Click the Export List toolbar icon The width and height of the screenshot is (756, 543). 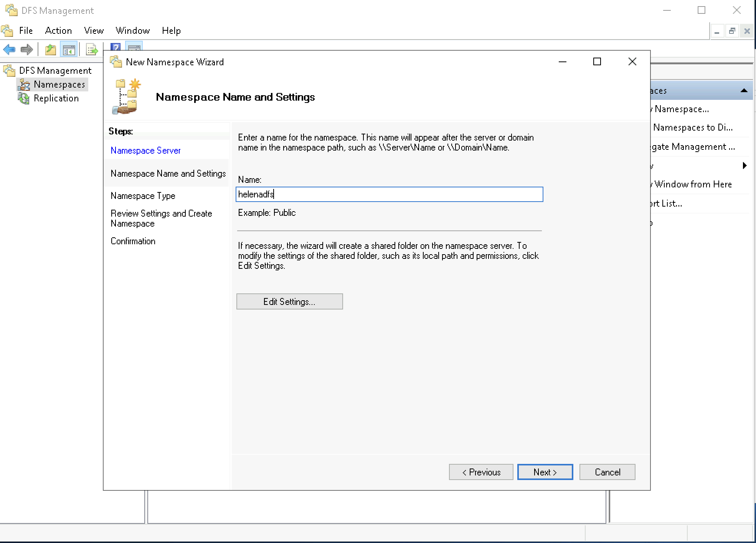(x=92, y=50)
